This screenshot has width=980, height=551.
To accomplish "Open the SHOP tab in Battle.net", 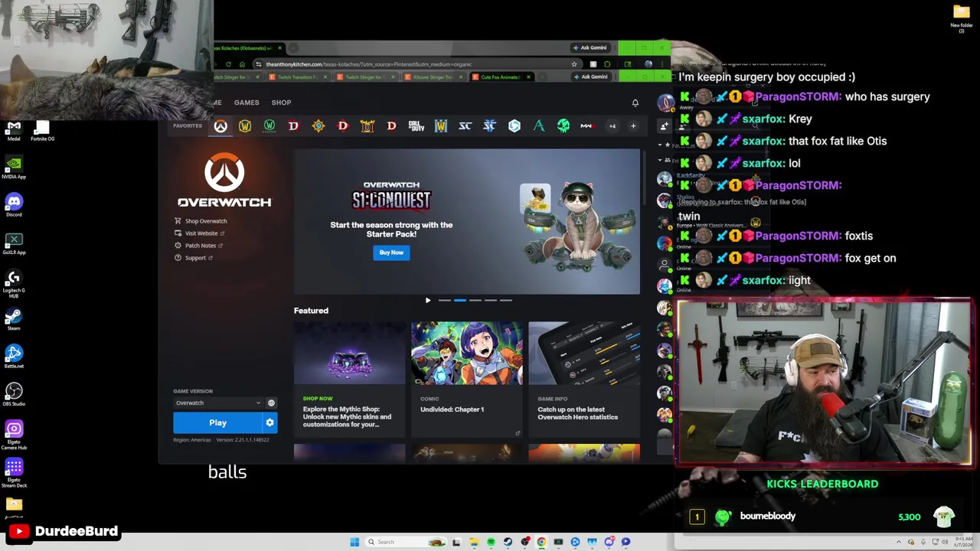I will tap(281, 103).
